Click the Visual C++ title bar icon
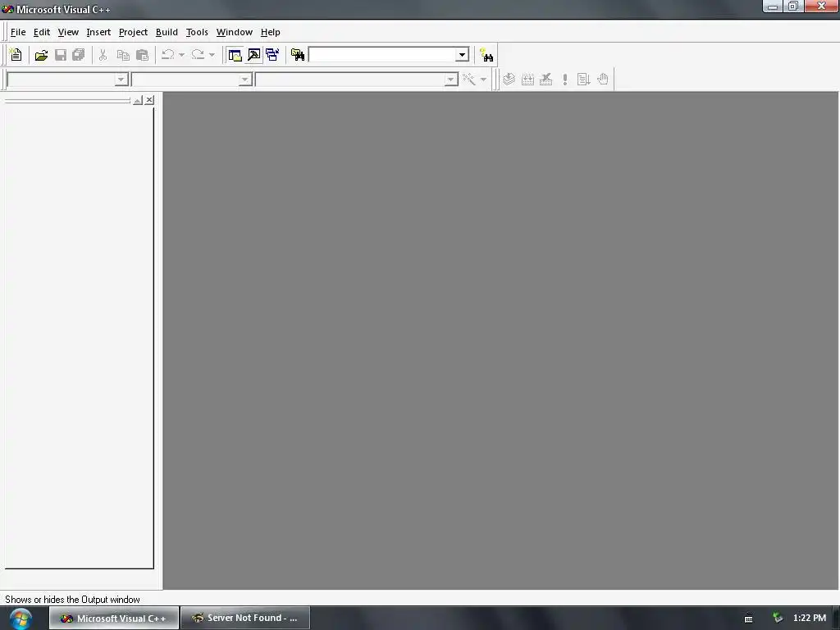The height and width of the screenshot is (630, 840). click(7, 9)
